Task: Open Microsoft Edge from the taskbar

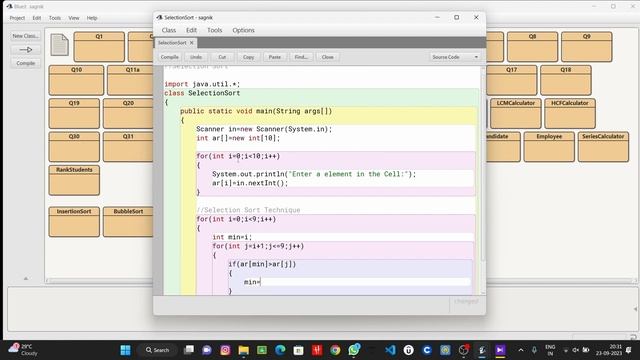Action: point(280,350)
